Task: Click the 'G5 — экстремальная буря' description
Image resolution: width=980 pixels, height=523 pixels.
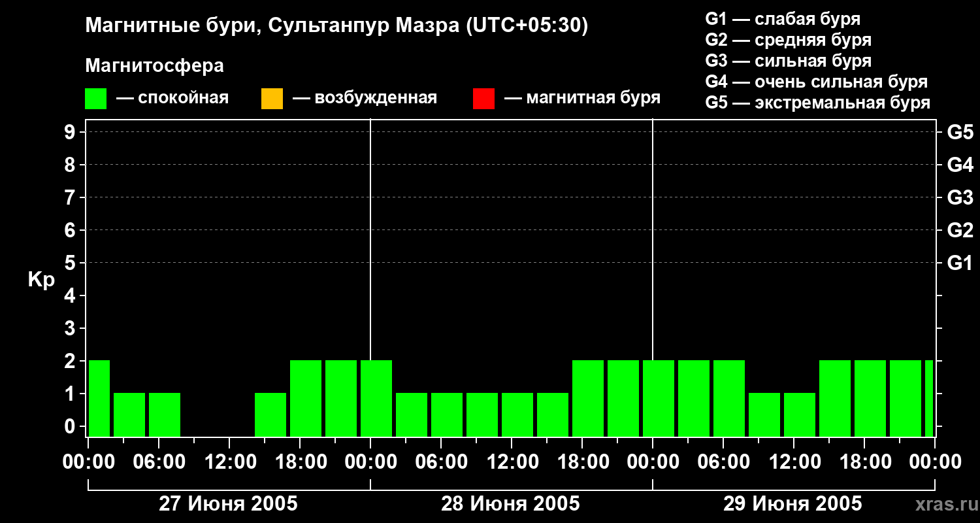Action: point(818,103)
